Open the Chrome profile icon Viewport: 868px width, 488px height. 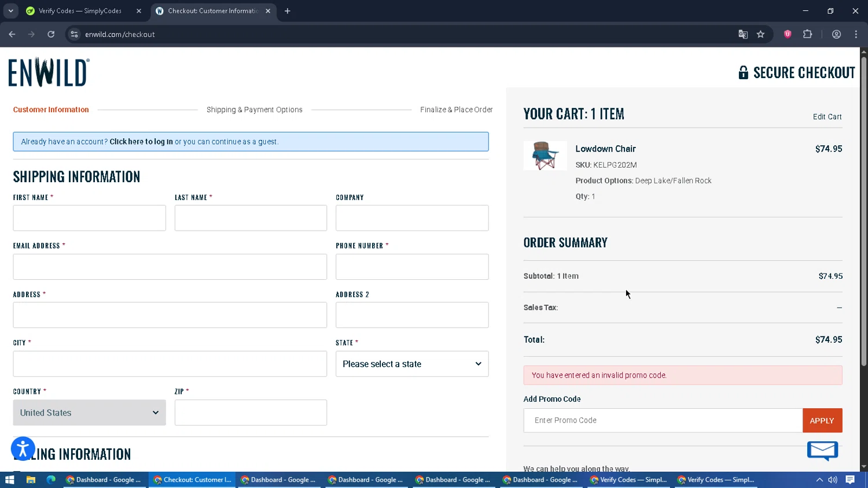[x=836, y=34]
